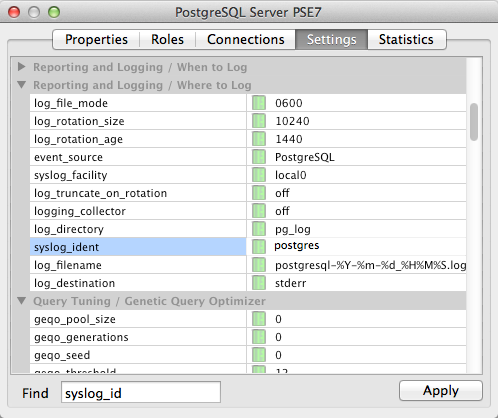Click the 0600 value of log_file_mode
The height and width of the screenshot is (418, 498).
coord(289,103)
